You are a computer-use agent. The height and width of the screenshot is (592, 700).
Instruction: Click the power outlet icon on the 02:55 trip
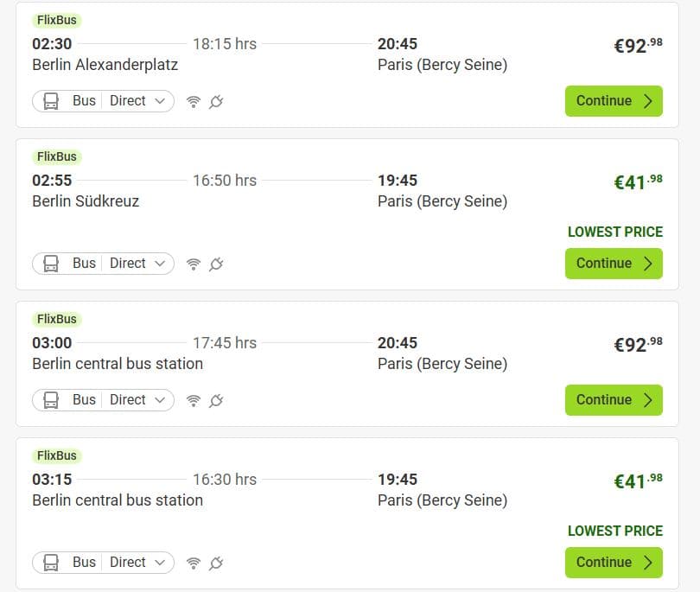[x=216, y=264]
